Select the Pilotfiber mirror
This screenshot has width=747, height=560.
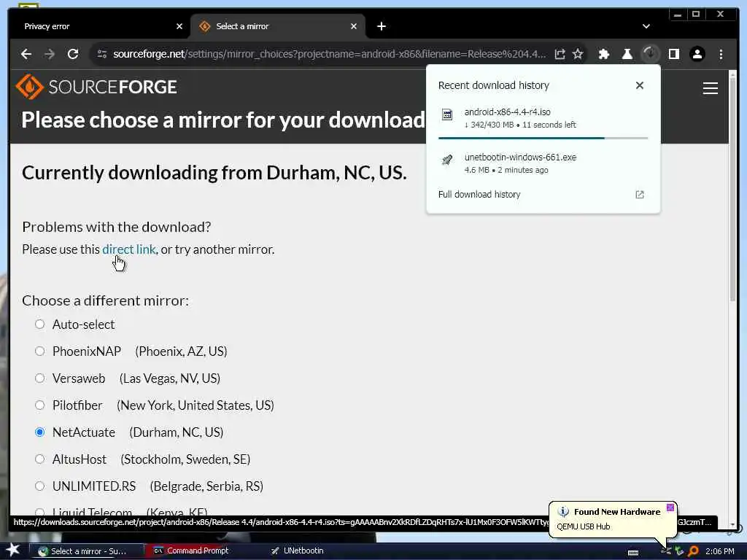[39, 405]
